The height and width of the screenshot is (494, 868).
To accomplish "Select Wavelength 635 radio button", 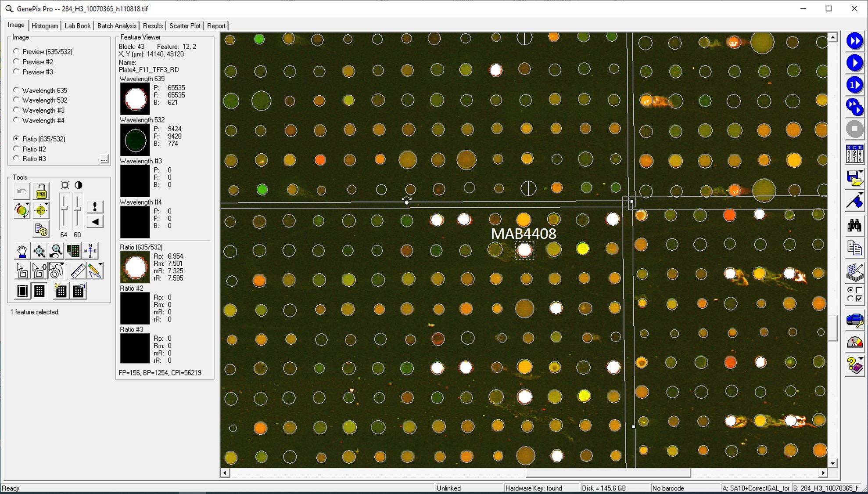I will (17, 90).
